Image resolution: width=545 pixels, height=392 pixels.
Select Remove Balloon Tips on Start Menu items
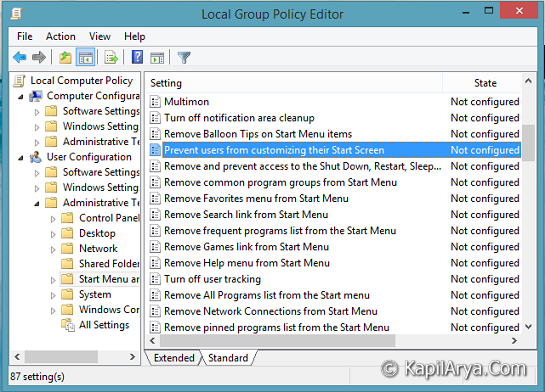click(335, 134)
